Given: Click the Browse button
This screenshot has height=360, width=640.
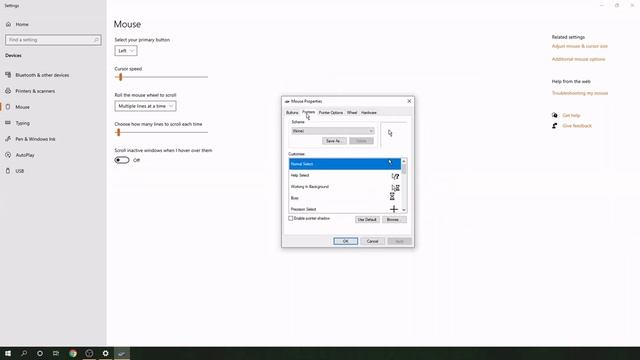Looking at the screenshot, I should [x=393, y=220].
